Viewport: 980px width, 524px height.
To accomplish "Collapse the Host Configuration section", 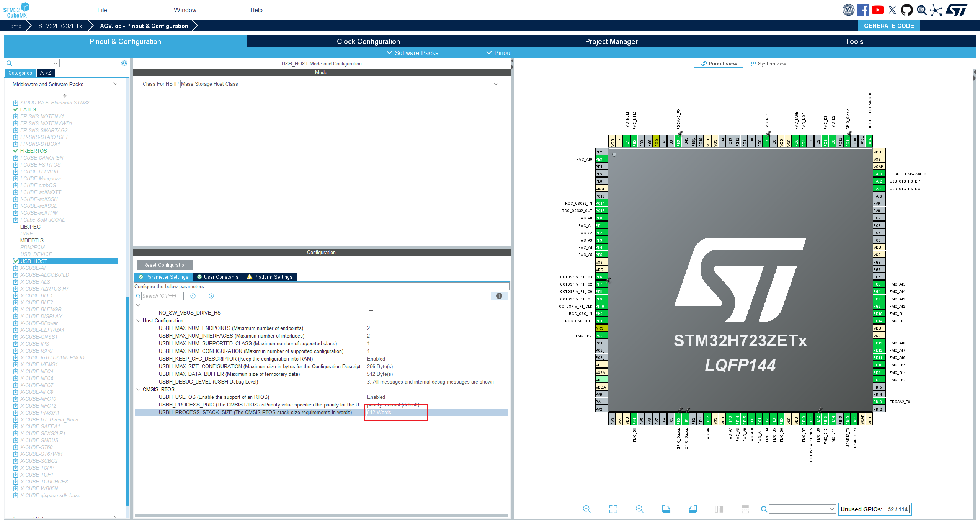I will click(x=138, y=320).
